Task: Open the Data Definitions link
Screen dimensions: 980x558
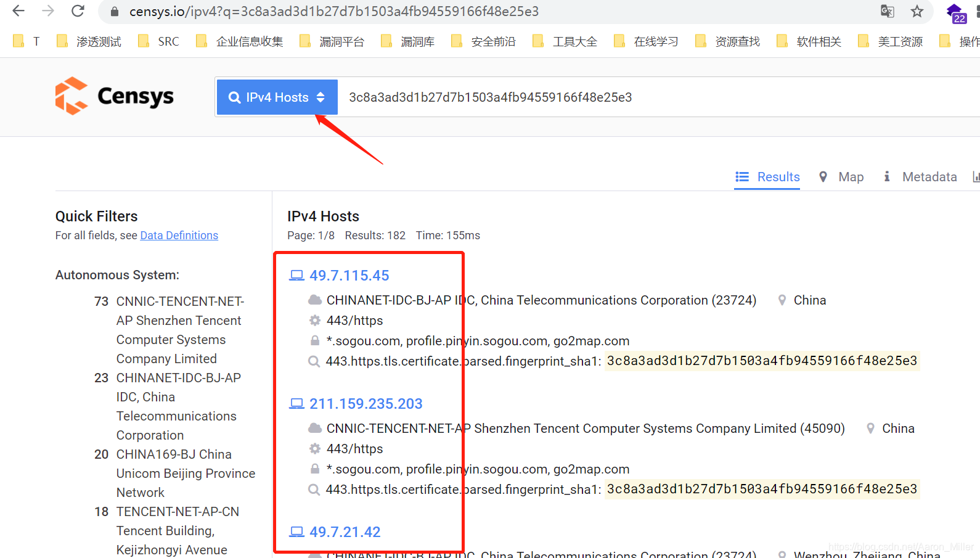Action: 179,236
